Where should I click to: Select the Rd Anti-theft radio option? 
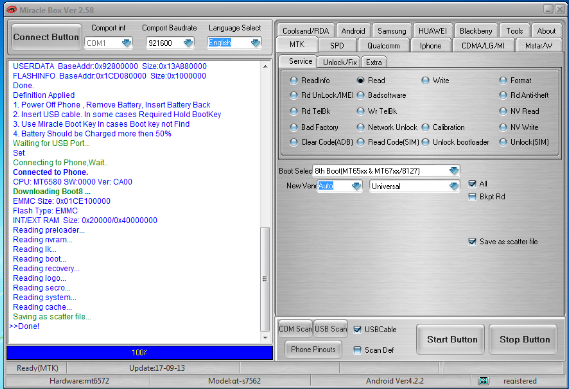503,95
